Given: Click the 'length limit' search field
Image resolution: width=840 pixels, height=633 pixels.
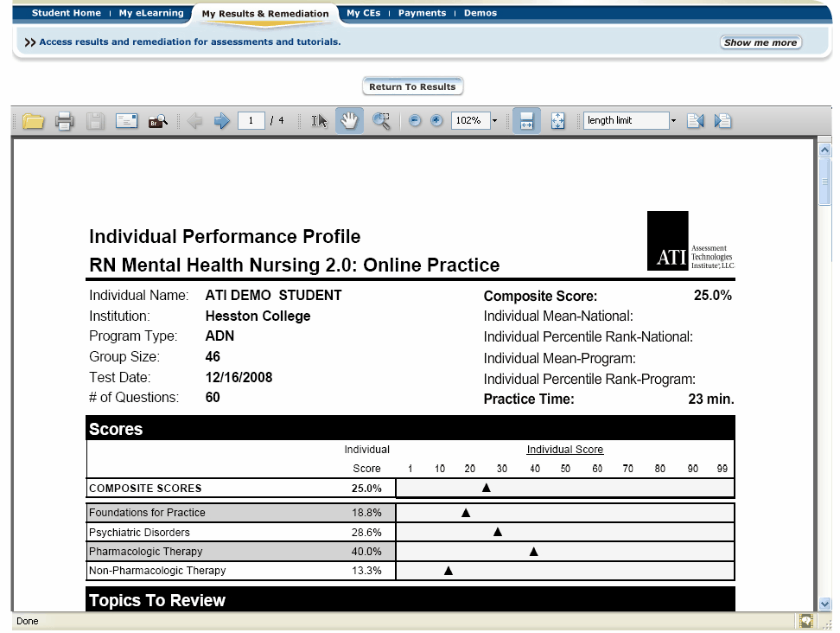Looking at the screenshot, I should pyautogui.click(x=626, y=120).
